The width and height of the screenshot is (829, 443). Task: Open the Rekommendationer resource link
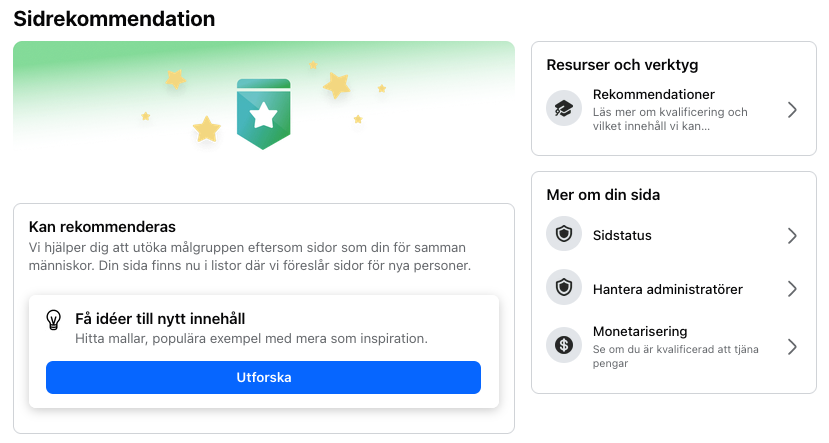(653, 95)
